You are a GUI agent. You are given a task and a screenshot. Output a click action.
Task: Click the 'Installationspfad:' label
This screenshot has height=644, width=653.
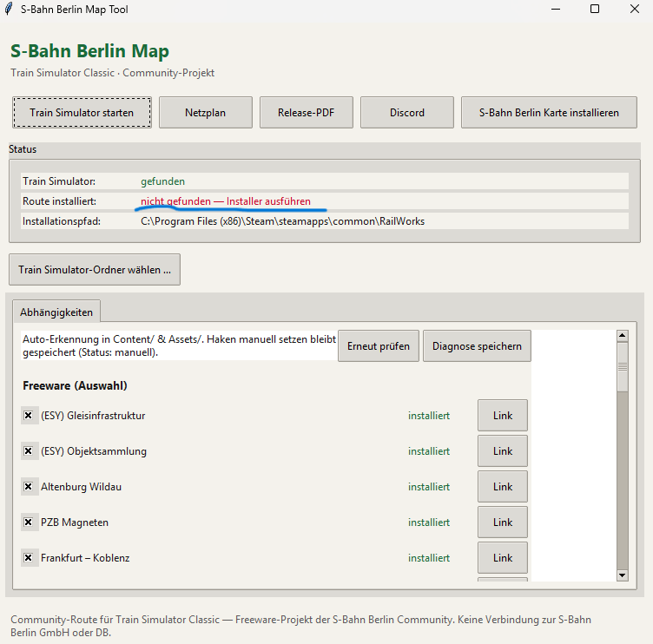click(x=62, y=221)
